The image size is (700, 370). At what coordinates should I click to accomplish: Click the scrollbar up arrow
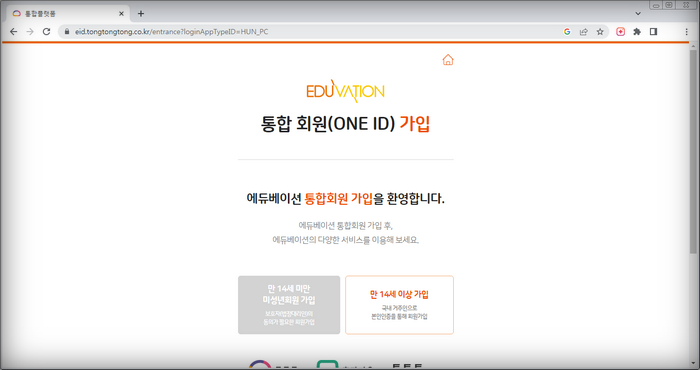click(693, 46)
